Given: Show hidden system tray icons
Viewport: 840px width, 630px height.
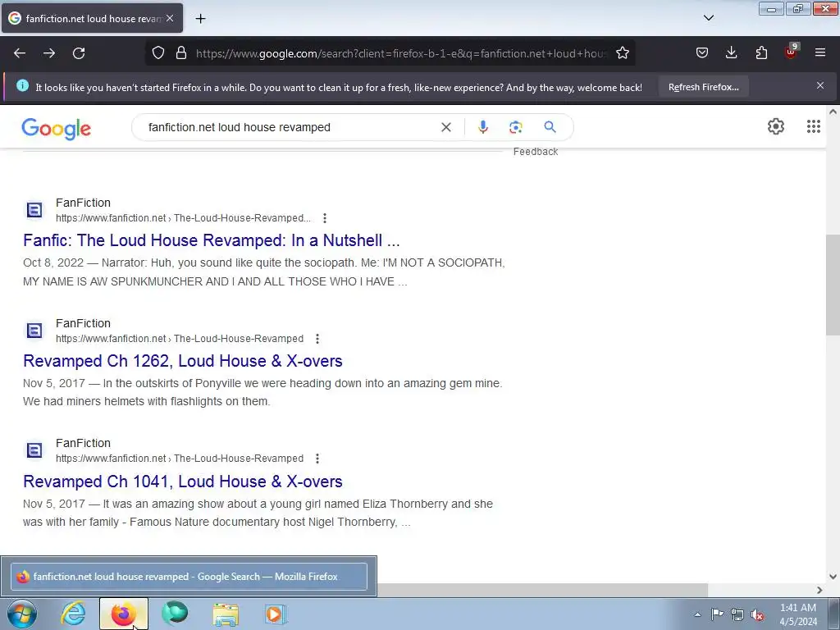Looking at the screenshot, I should tap(697, 614).
